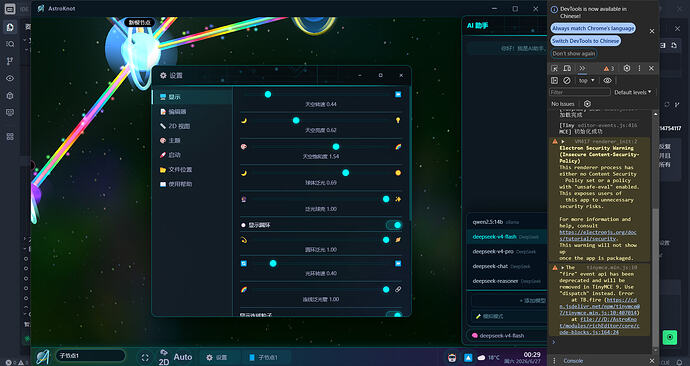
Task: Click the DevTools three-dot more options icon
Action: coord(639,68)
